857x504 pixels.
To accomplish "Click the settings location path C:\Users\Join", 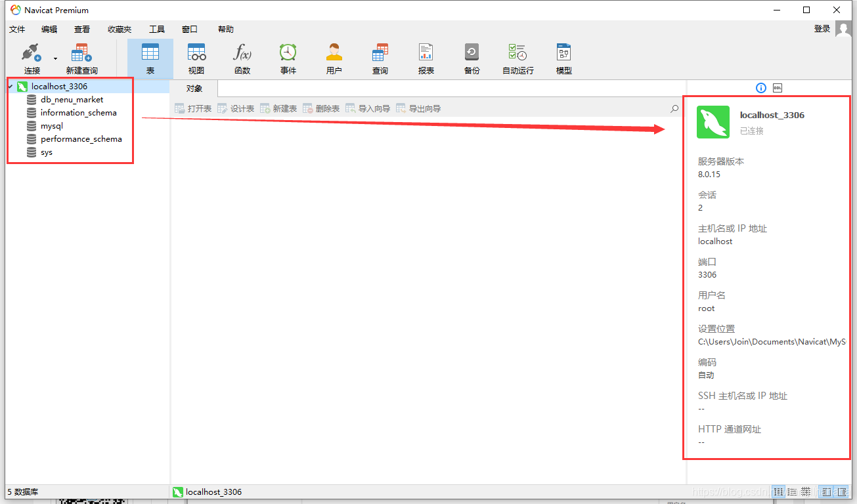I will coord(772,342).
